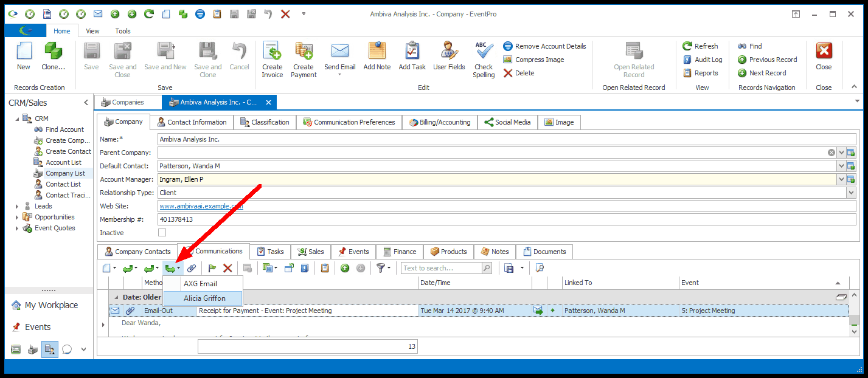Open the Default Contact dropdown arrow

point(841,166)
